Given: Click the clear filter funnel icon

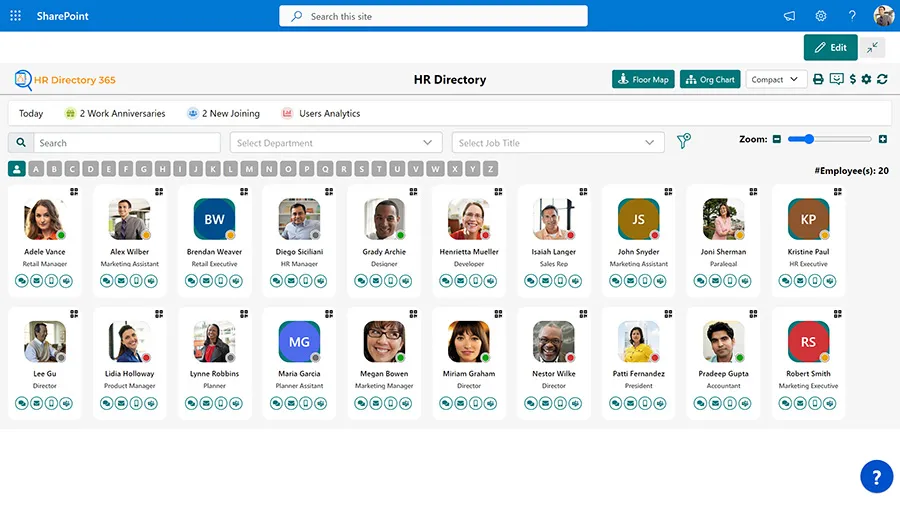Looking at the screenshot, I should click(x=684, y=141).
